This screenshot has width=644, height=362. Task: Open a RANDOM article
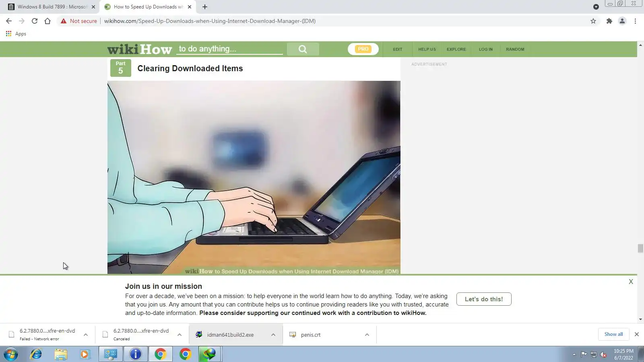click(515, 49)
